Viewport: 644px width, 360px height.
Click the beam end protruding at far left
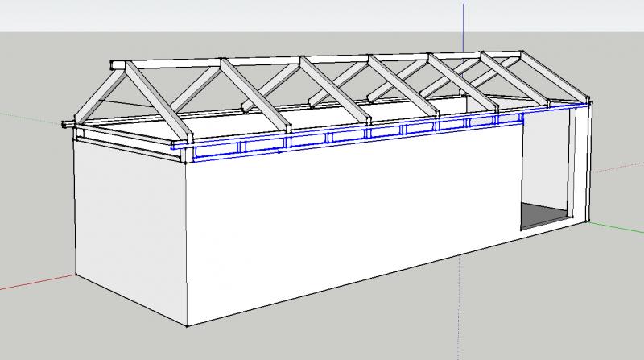click(66, 124)
